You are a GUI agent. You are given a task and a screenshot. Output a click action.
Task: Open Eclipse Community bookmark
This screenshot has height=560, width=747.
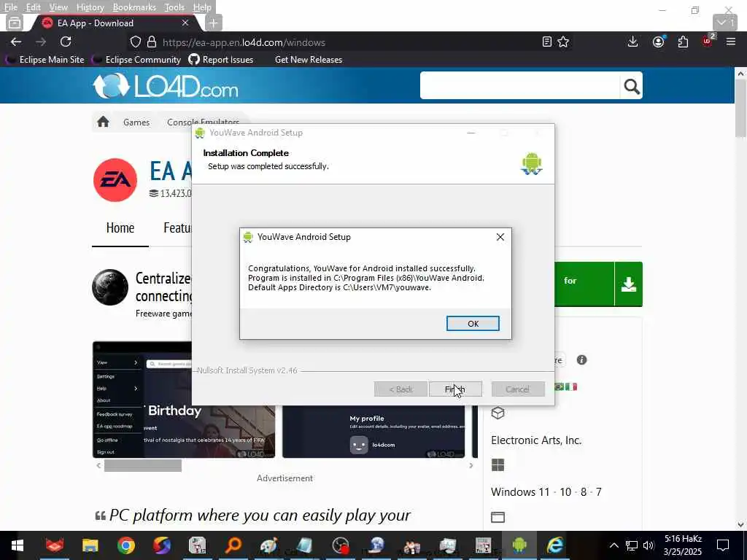click(136, 60)
